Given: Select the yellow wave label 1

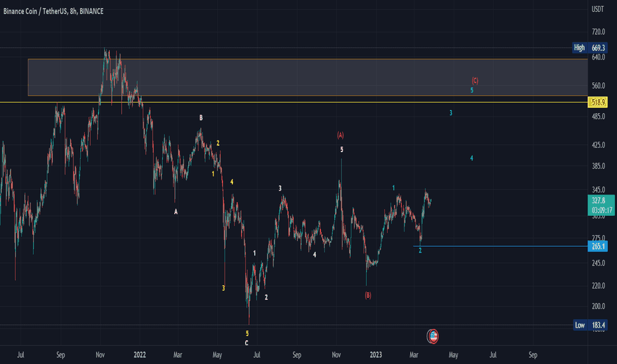Looking at the screenshot, I should coord(213,173).
